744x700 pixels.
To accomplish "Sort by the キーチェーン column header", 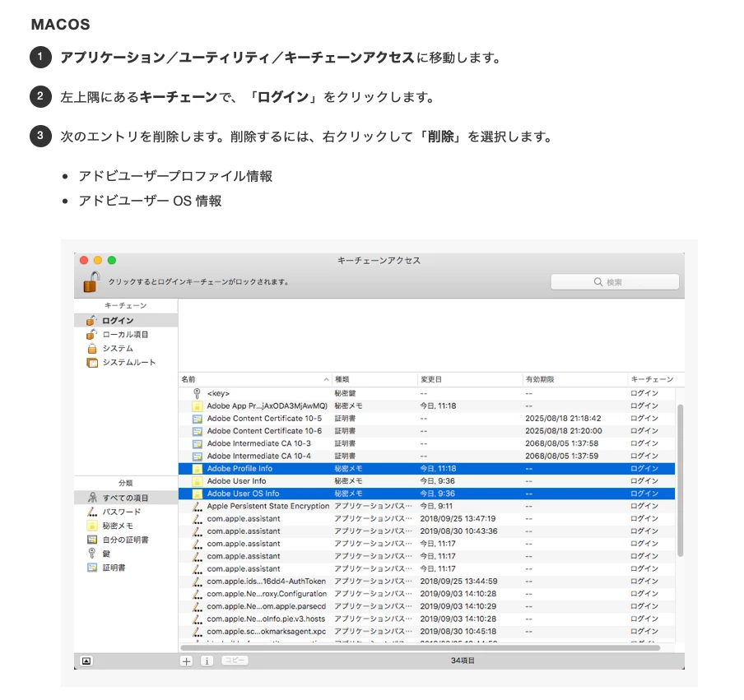I will tap(656, 379).
